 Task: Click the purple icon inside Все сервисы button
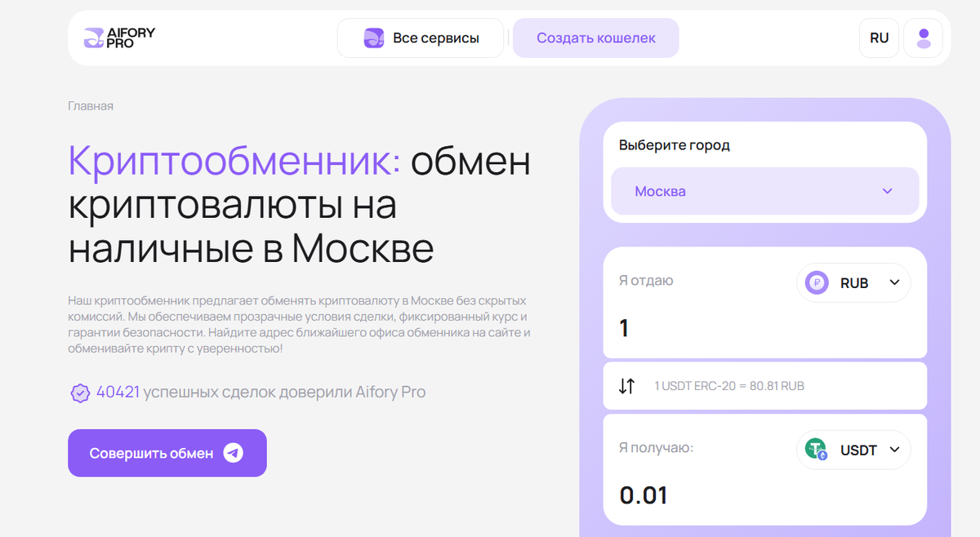pyautogui.click(x=375, y=37)
